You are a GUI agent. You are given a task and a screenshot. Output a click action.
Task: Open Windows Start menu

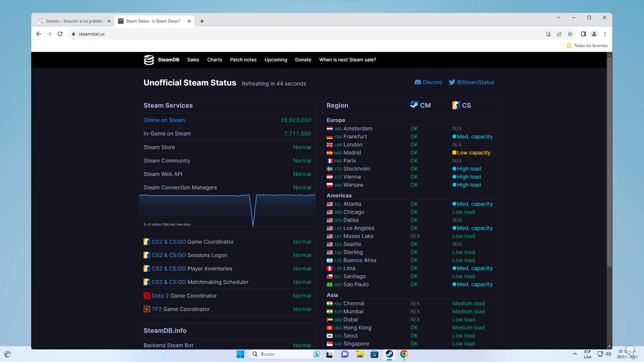(x=240, y=354)
